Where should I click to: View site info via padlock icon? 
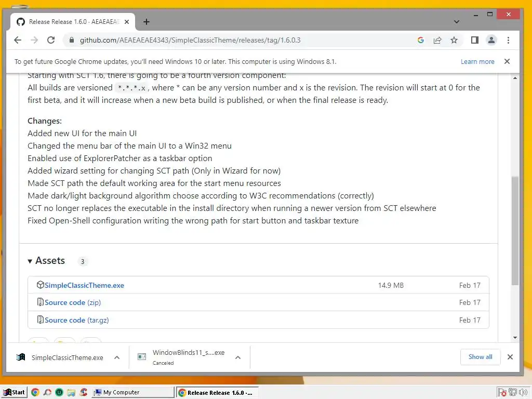pos(71,40)
